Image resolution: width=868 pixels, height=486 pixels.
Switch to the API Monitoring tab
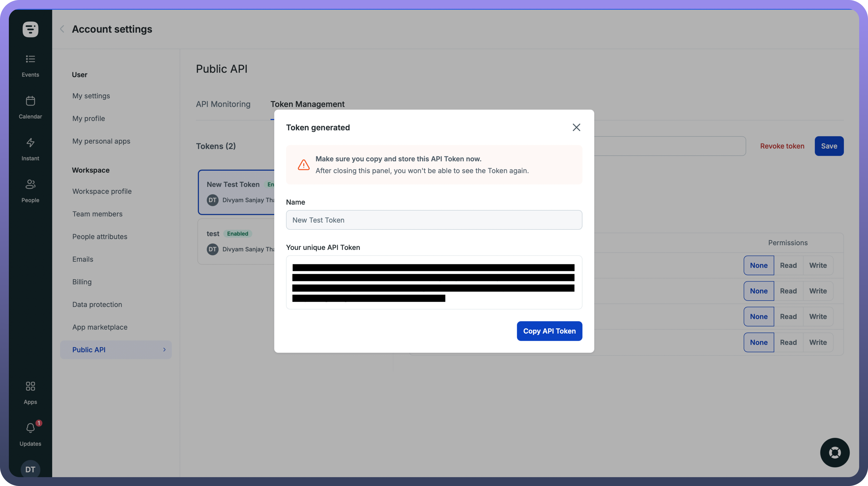[x=223, y=104]
